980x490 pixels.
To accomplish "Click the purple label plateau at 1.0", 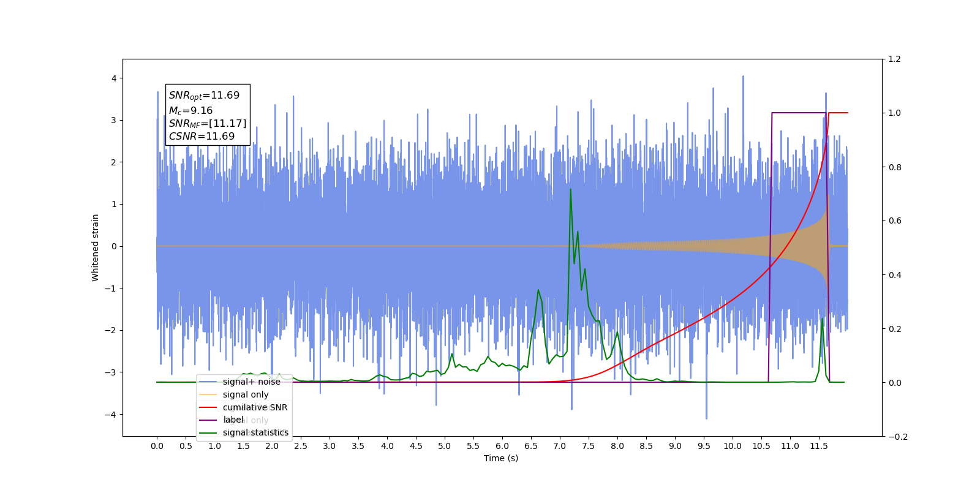I will [799, 113].
